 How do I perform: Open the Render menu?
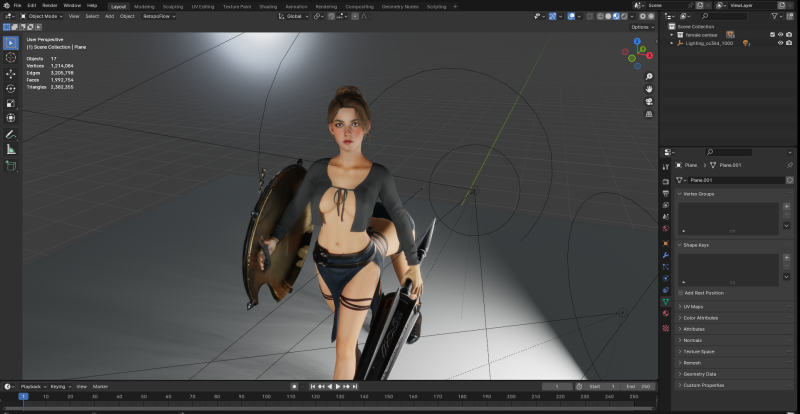point(49,5)
